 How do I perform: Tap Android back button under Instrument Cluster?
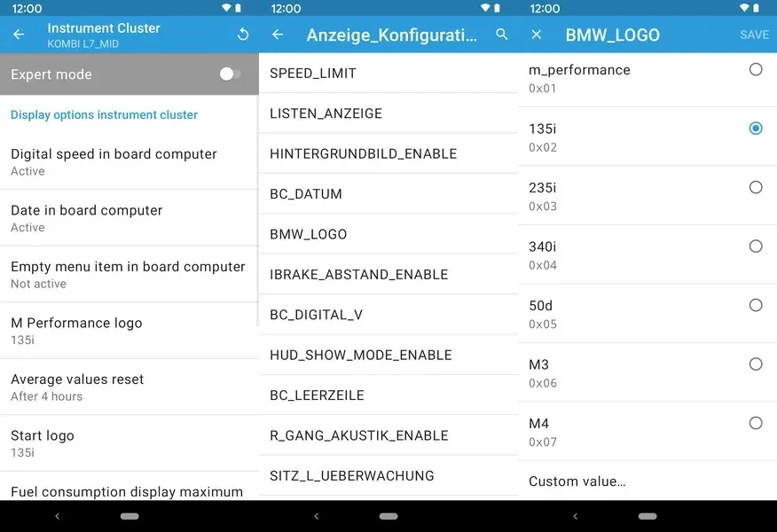58,516
